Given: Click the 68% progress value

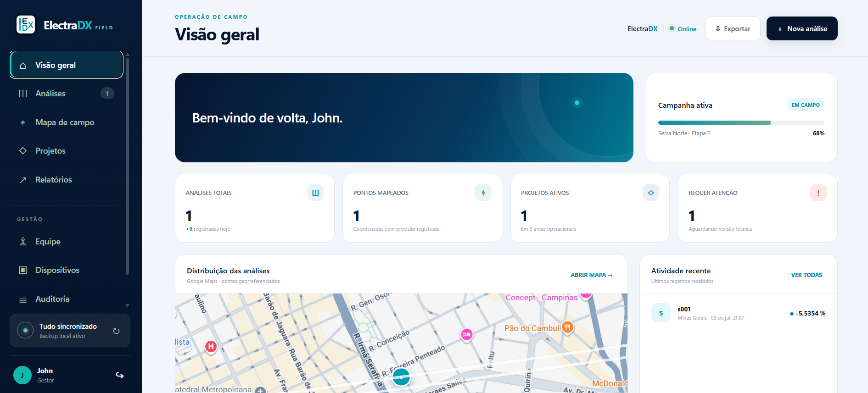Looking at the screenshot, I should (x=818, y=133).
